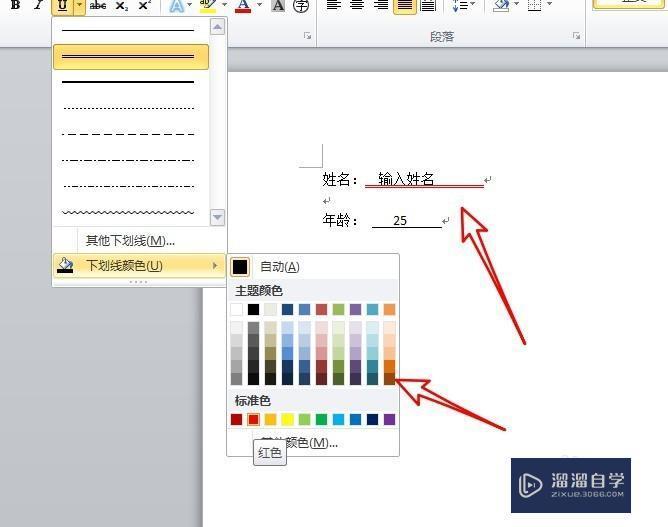This screenshot has width=668, height=527.
Task: Pick green standard color swatch
Action: pos(322,420)
